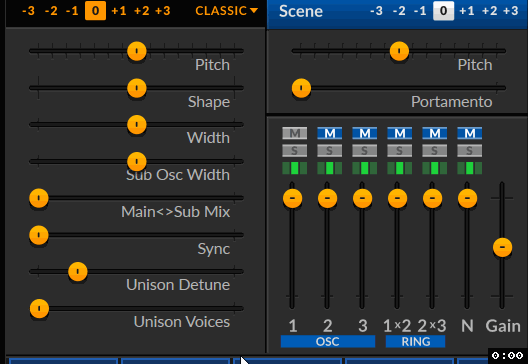Solo ring mod 2×3 channel
This screenshot has width=528, height=364.
coord(435,151)
